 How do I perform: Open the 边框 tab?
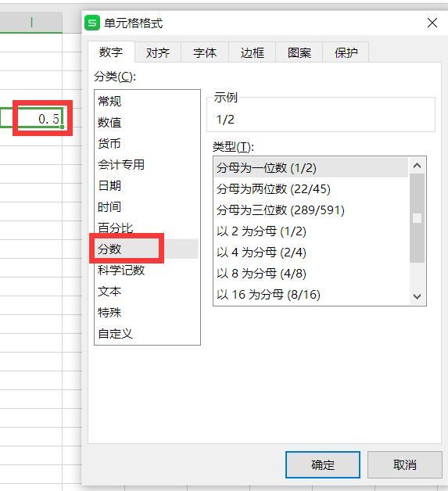[252, 52]
